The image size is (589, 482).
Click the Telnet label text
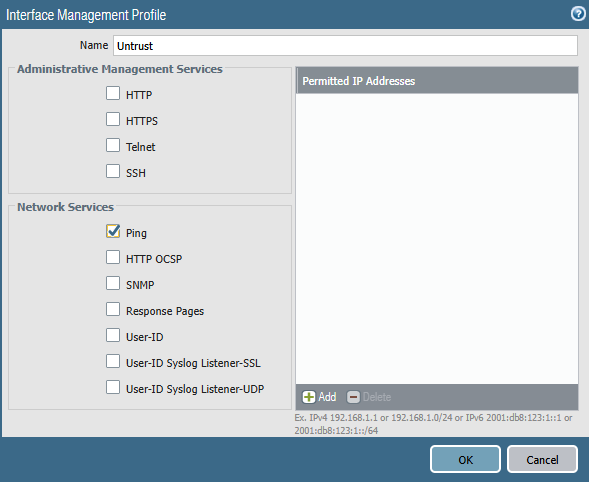click(x=140, y=147)
